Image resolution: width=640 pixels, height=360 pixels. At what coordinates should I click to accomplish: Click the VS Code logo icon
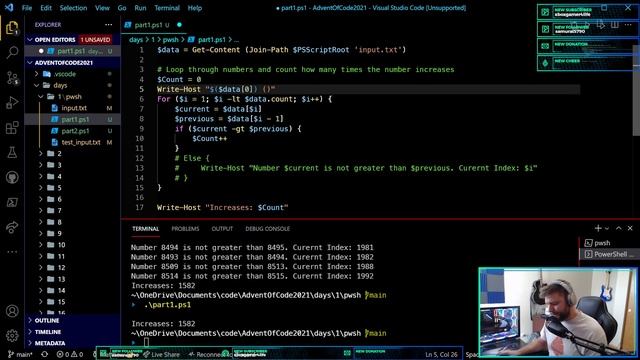click(x=9, y=8)
